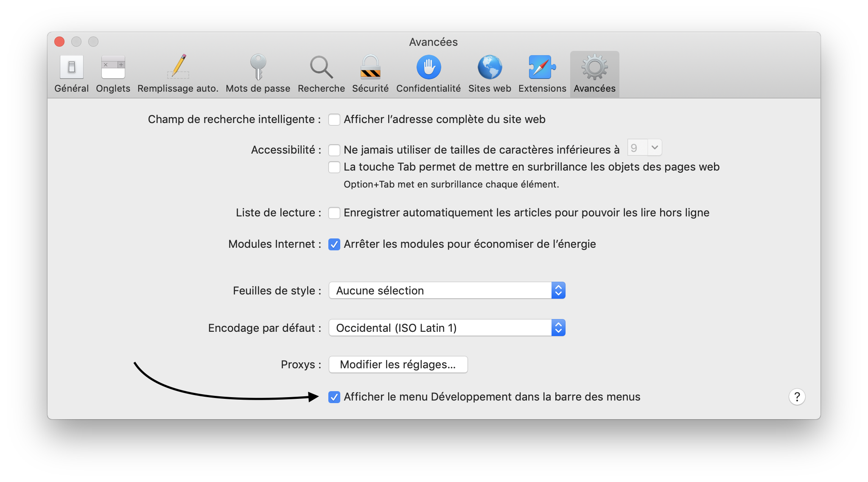Viewport: 868px width, 482px height.
Task: Uncheck Afficher le menu Développement option
Action: [334, 397]
